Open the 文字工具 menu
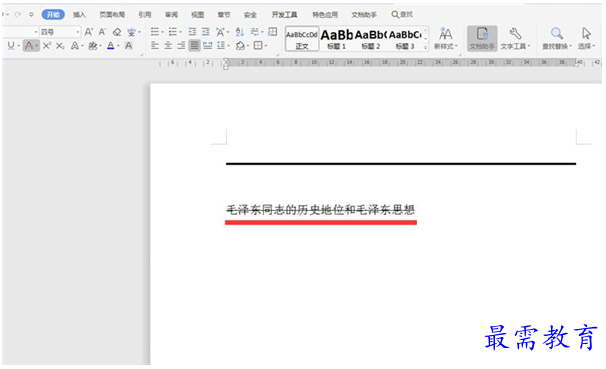606x369 pixels. click(x=516, y=39)
